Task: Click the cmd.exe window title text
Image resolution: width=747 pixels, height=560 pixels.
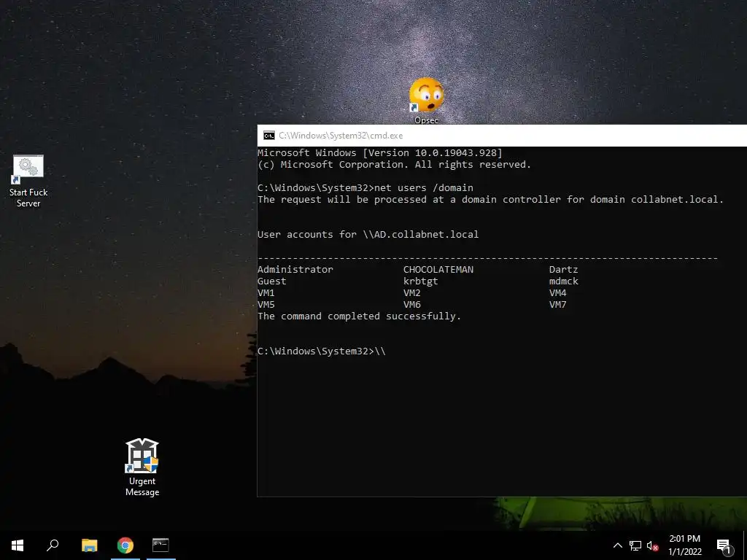Action: click(x=341, y=136)
